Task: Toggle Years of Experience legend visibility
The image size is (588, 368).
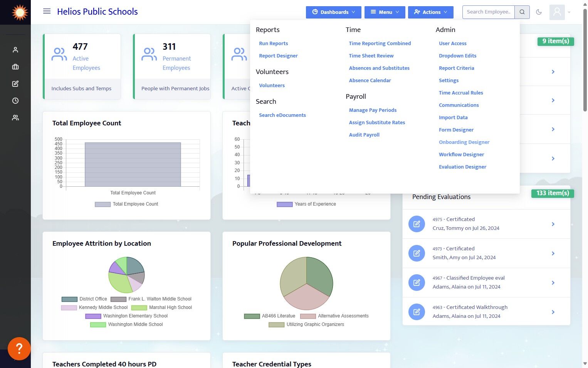Action: click(306, 204)
